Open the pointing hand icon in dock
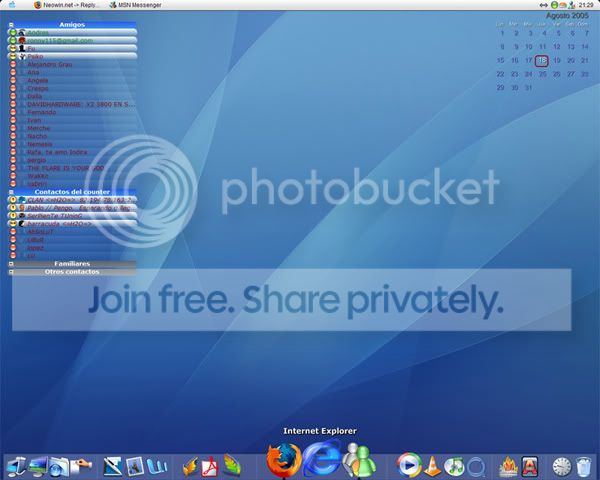Viewport: 600px width, 480px height. (81, 465)
